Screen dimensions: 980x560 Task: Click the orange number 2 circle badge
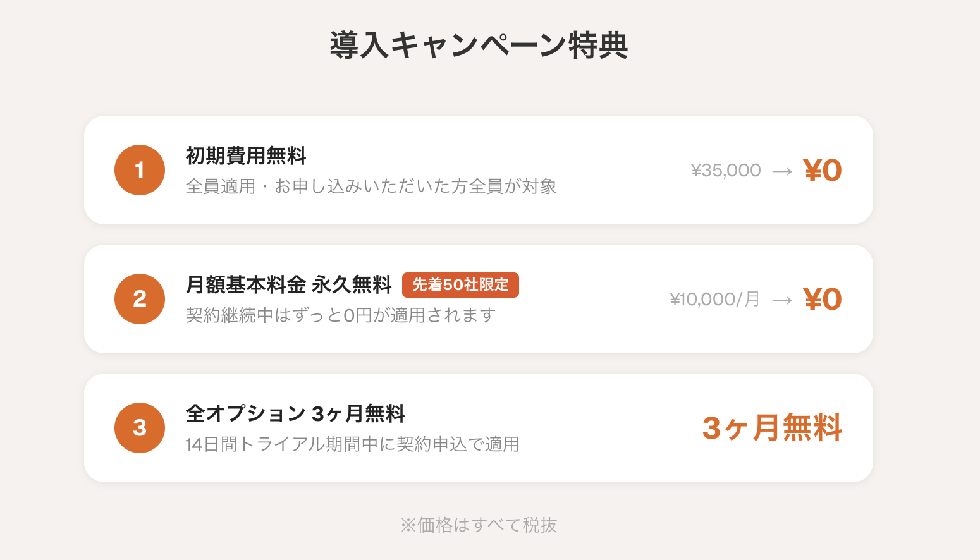pos(140,299)
